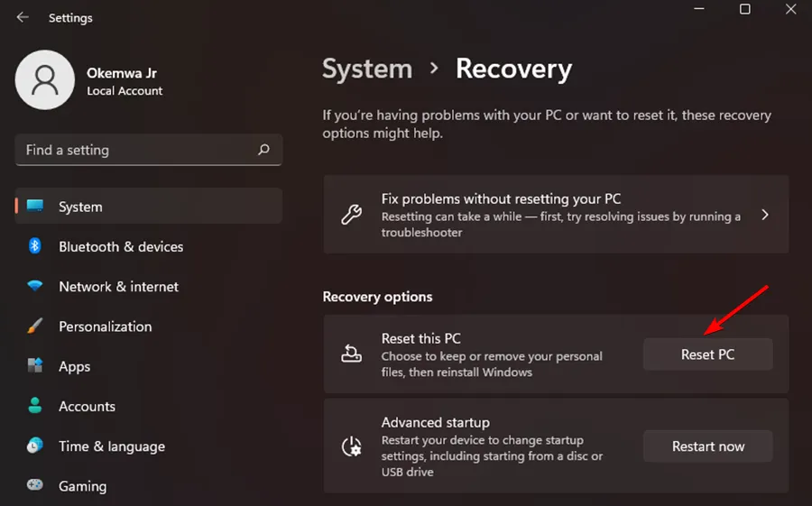
Task: Go to Network & internet settings
Action: (x=118, y=287)
